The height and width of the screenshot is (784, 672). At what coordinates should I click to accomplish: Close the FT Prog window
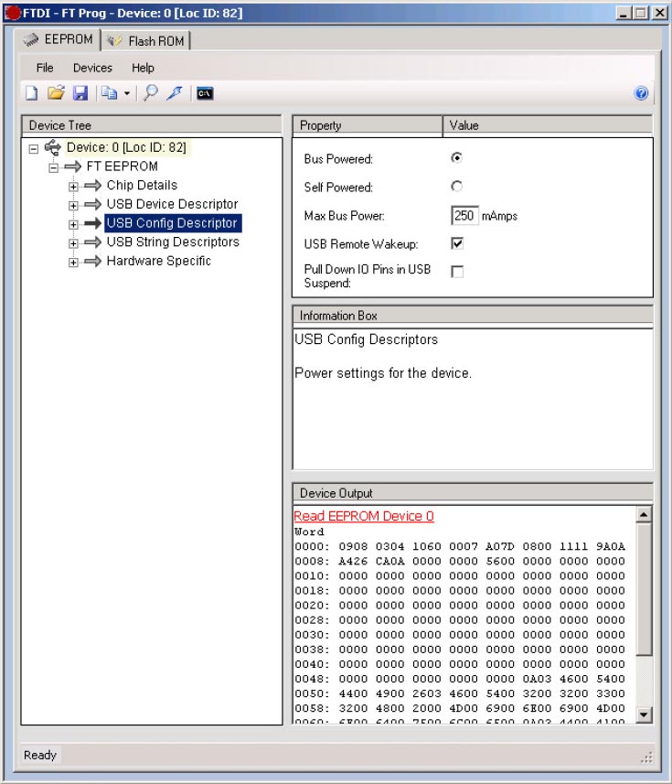tap(659, 13)
